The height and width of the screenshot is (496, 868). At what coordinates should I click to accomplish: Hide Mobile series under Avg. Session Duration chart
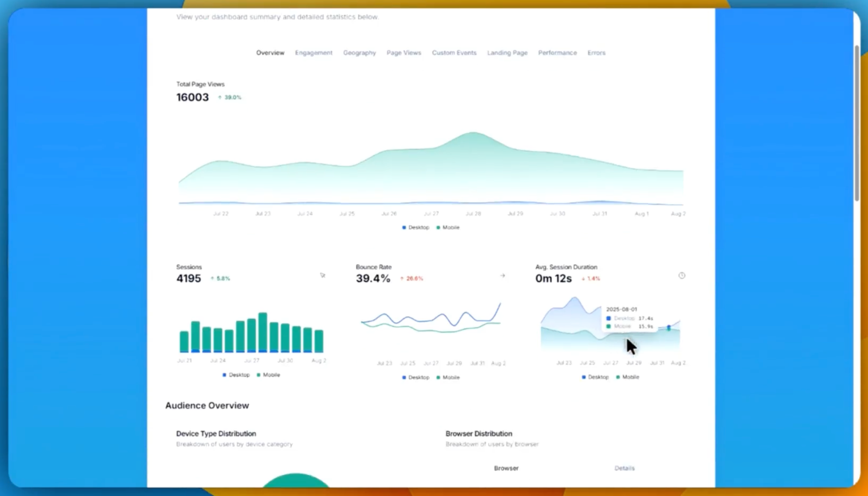[x=627, y=377]
